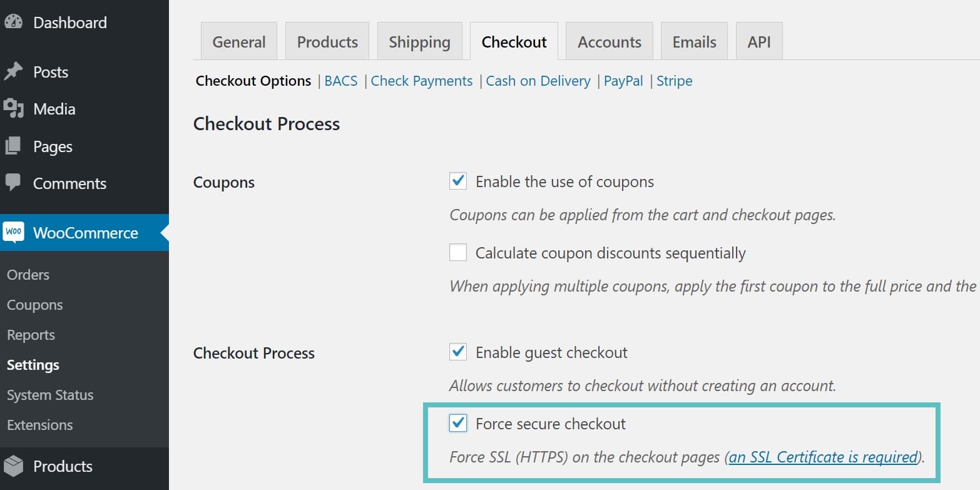Viewport: 980px width, 490px height.
Task: Open Comments via the speech bubble icon
Action: click(14, 183)
